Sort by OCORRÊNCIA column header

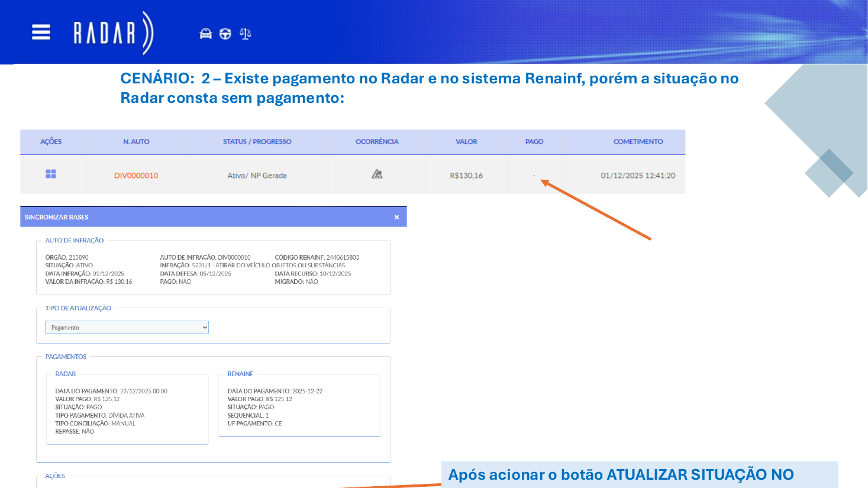[377, 142]
